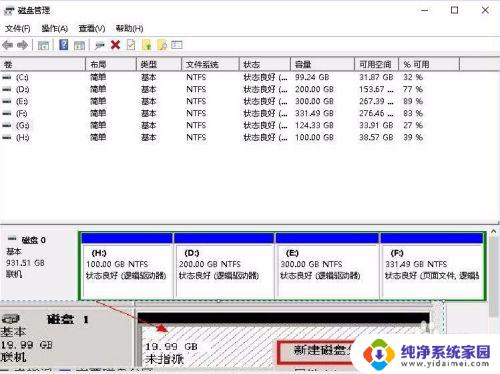Click the 31.87 GB free space cell
500x374 pixels.
[x=376, y=77]
